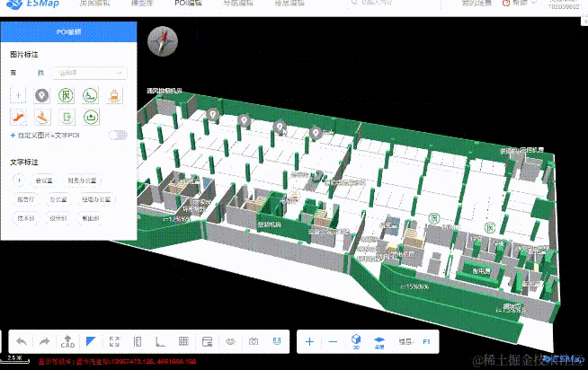
Task: Select the 经理办公室 text label
Action: [96, 199]
